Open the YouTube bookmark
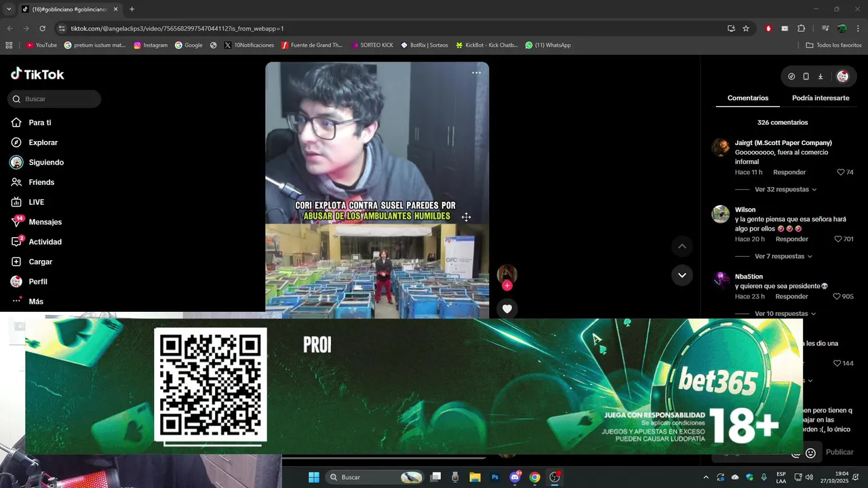 41,45
